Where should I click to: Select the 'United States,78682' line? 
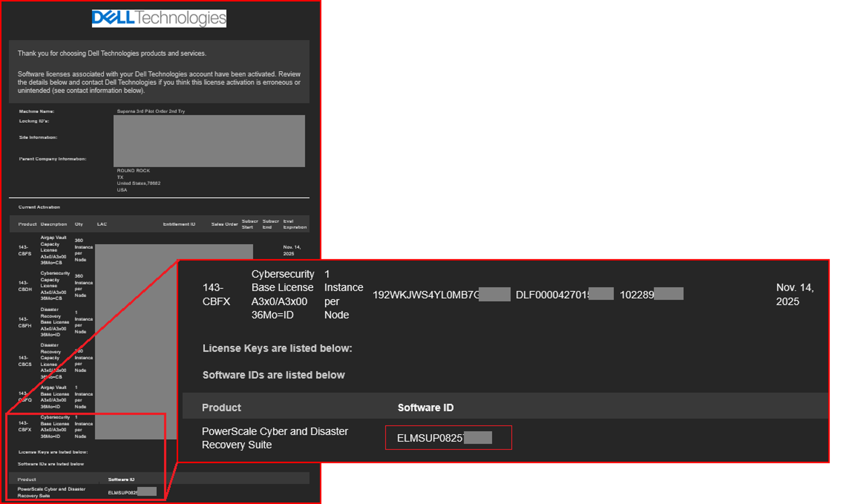click(139, 183)
